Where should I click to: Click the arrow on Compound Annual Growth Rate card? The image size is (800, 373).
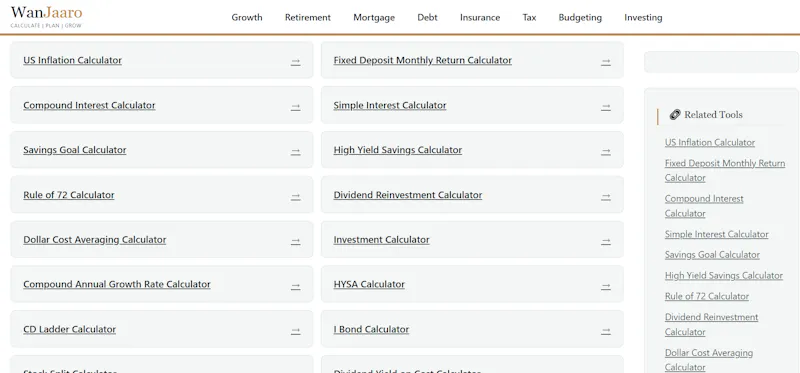click(295, 286)
